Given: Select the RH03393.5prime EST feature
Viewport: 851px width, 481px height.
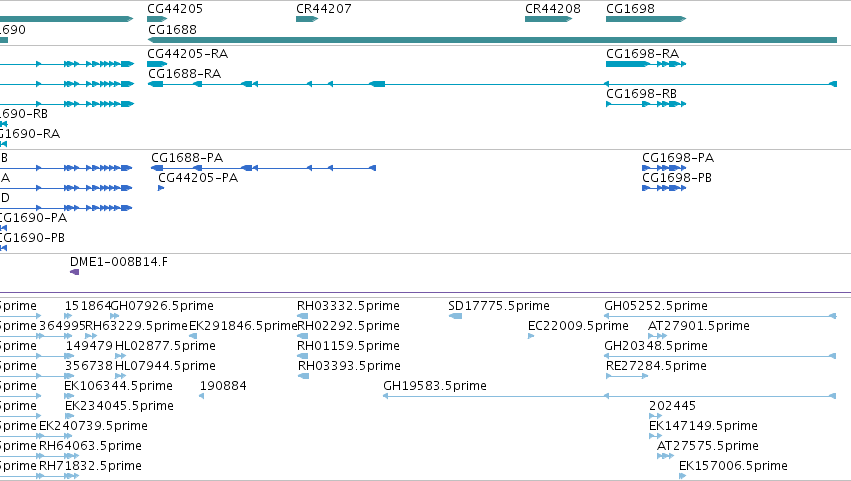Looking at the screenshot, I should (x=304, y=376).
